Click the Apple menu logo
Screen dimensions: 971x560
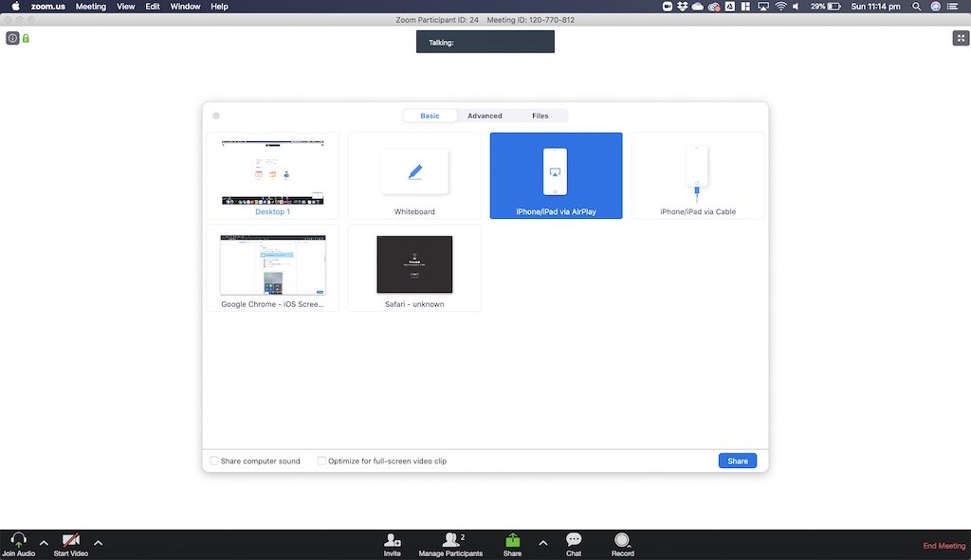click(x=15, y=7)
